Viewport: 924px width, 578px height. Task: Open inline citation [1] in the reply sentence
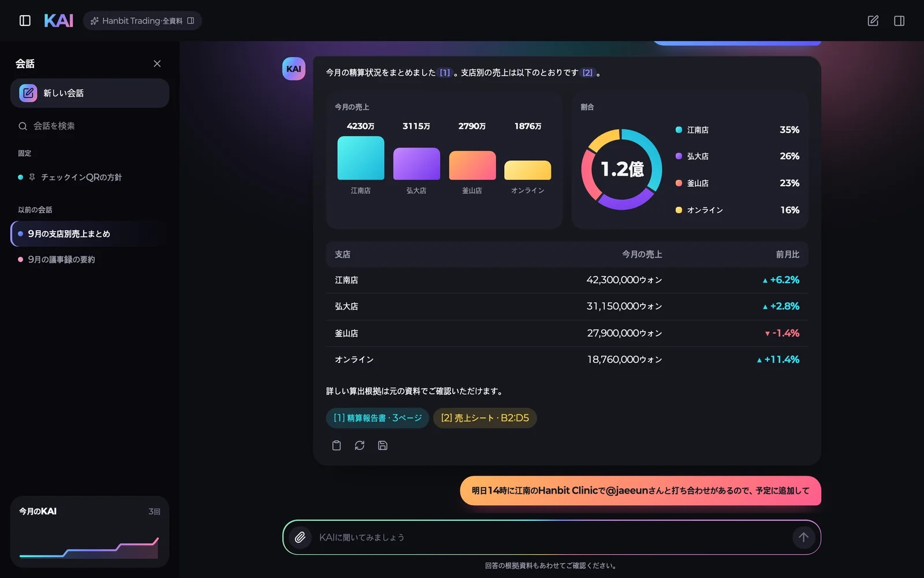click(445, 73)
